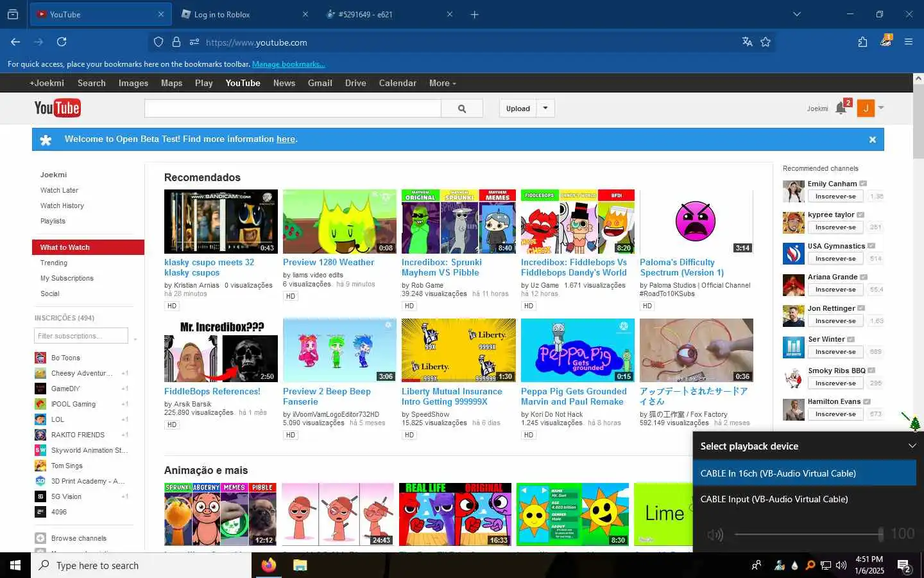This screenshot has width=924, height=578.
Task: Click the Upload button
Action: click(x=518, y=109)
